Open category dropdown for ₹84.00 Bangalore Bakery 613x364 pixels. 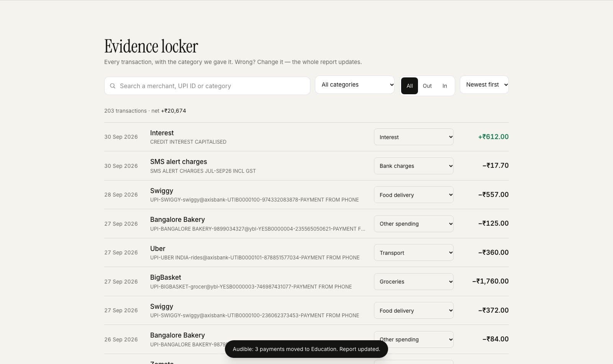414,339
